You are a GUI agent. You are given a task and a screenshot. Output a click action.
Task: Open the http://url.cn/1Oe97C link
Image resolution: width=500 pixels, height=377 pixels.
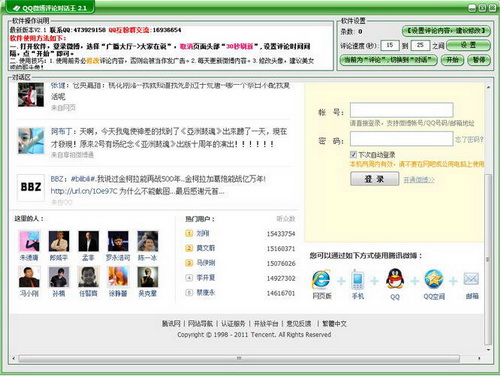(x=84, y=192)
